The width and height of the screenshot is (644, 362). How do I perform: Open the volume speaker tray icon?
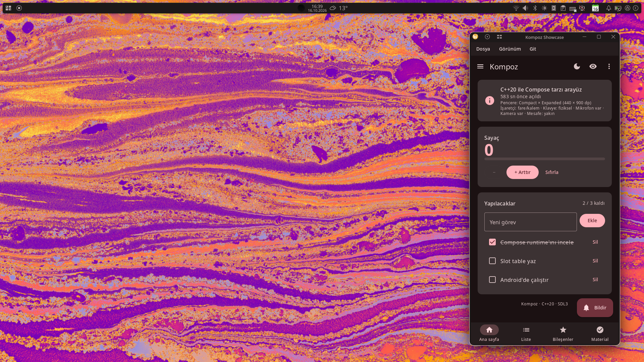pos(526,8)
